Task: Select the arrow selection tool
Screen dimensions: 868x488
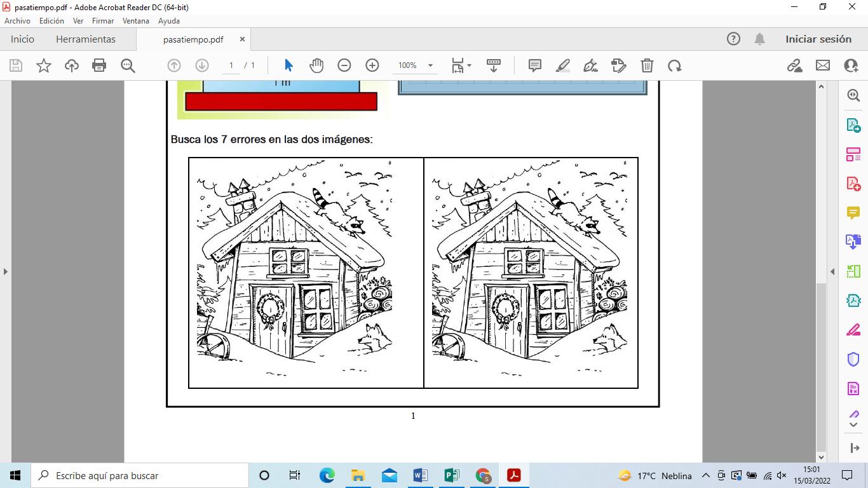Action: click(288, 65)
